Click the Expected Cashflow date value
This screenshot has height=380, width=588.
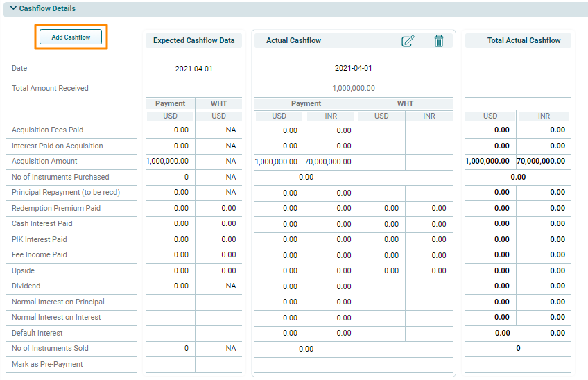193,69
